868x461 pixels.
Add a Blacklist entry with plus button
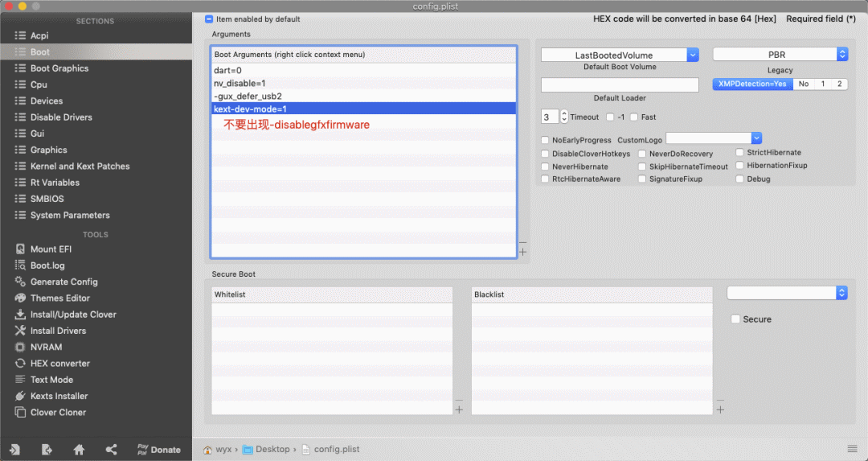tap(720, 410)
